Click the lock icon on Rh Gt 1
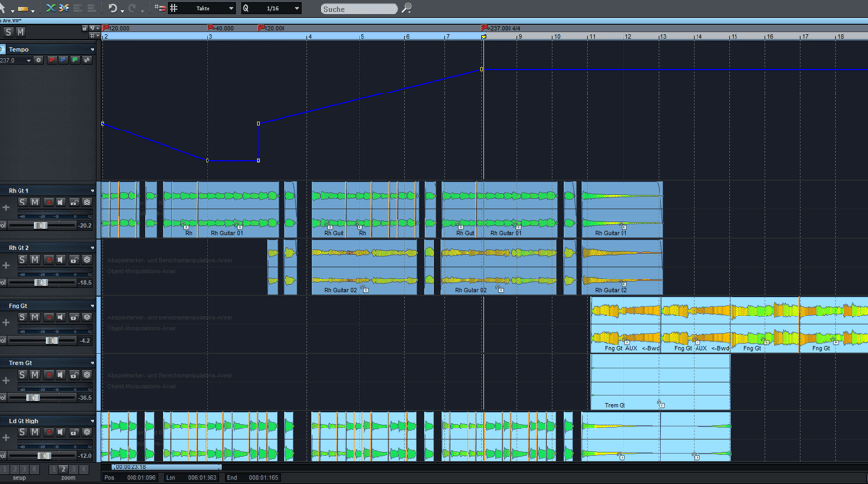Screen dimensions: 868x484 coord(74,203)
